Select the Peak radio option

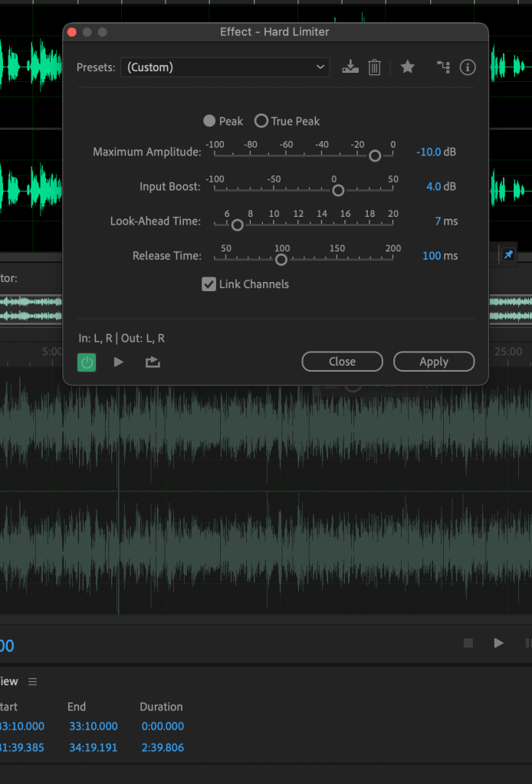click(209, 121)
